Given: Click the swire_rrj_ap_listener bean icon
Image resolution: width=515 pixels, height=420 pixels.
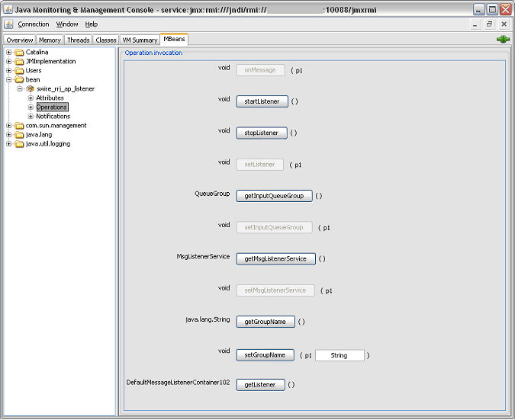Looking at the screenshot, I should point(31,88).
